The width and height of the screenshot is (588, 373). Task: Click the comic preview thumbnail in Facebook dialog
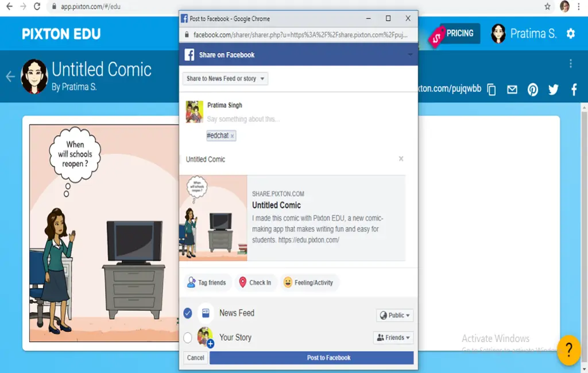pyautogui.click(x=214, y=218)
